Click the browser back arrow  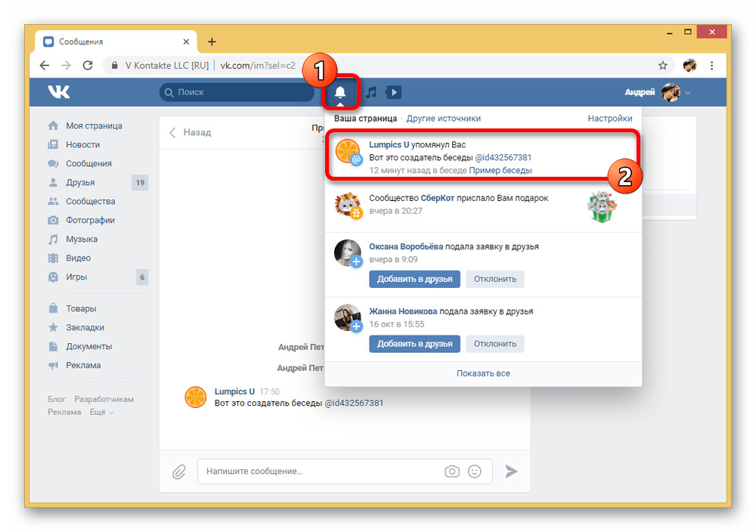pyautogui.click(x=45, y=65)
